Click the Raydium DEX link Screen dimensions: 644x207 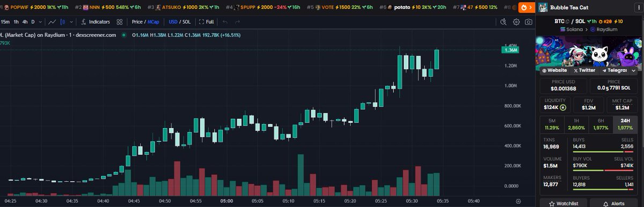coord(603,29)
